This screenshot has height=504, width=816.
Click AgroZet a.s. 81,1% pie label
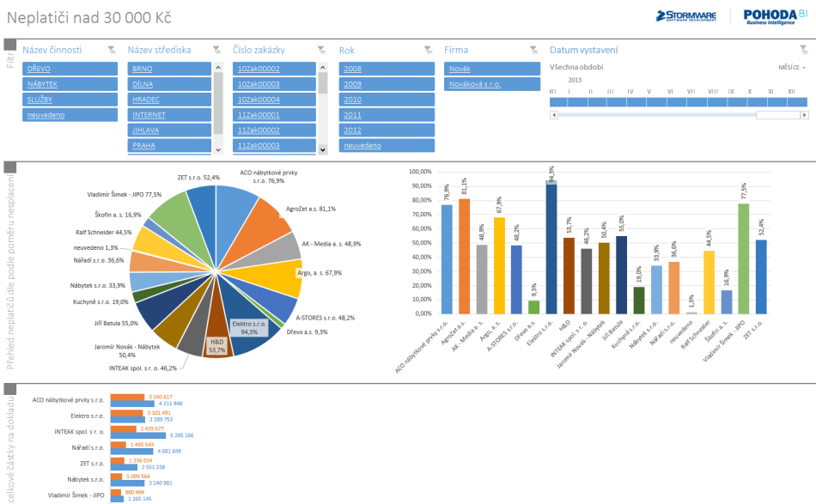click(311, 209)
